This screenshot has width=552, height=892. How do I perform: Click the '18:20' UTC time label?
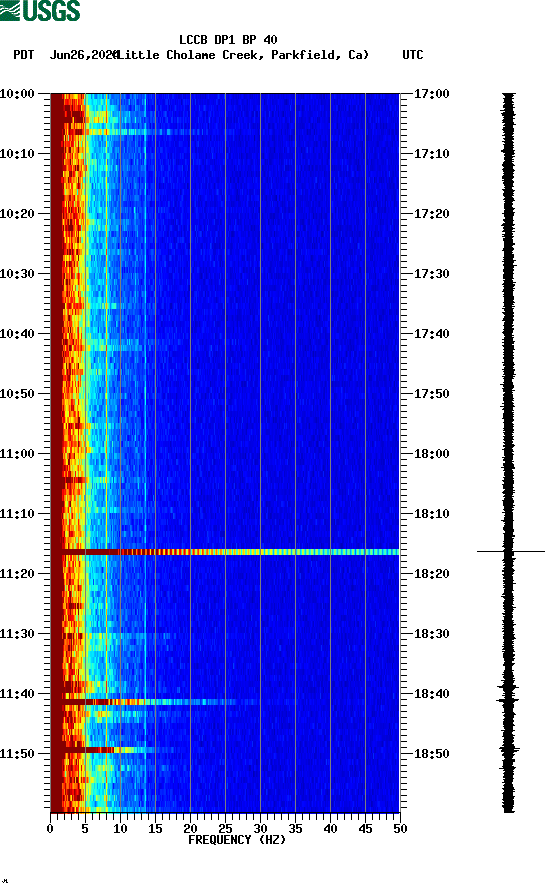tap(431, 573)
